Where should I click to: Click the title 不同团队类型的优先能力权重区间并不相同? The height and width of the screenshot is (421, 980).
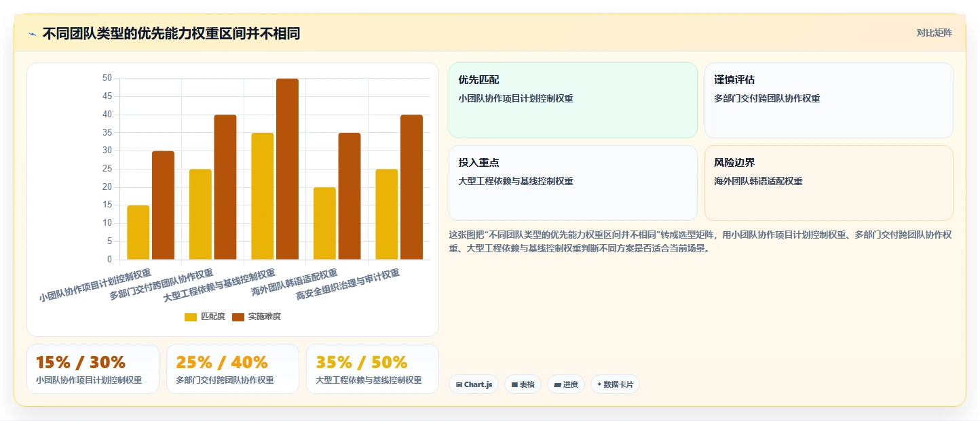[171, 33]
